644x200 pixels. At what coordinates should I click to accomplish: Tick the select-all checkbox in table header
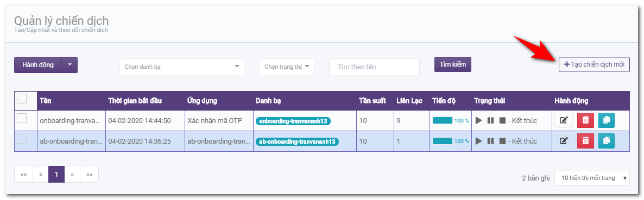(x=22, y=99)
